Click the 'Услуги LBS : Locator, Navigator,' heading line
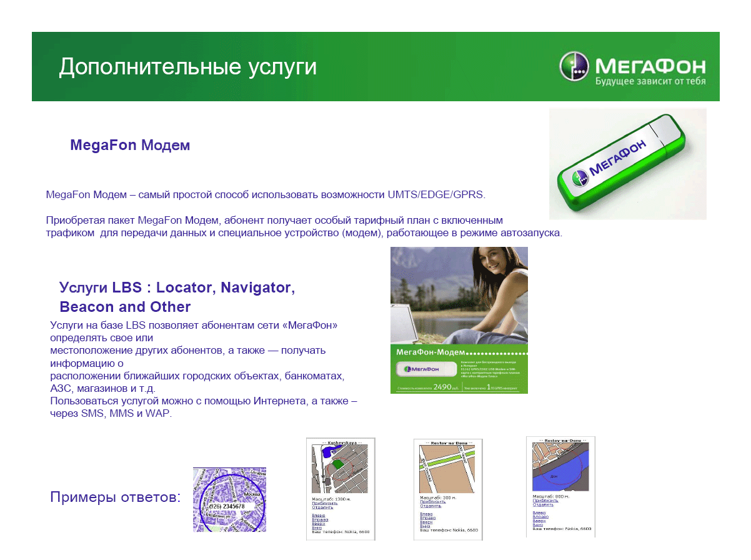The height and width of the screenshot is (560, 751). tap(177, 287)
